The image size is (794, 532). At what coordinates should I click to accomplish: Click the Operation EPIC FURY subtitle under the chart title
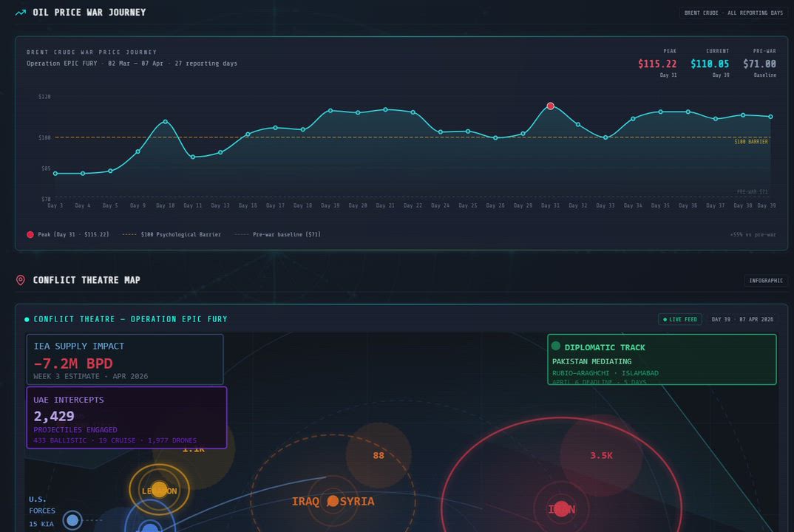click(x=132, y=64)
